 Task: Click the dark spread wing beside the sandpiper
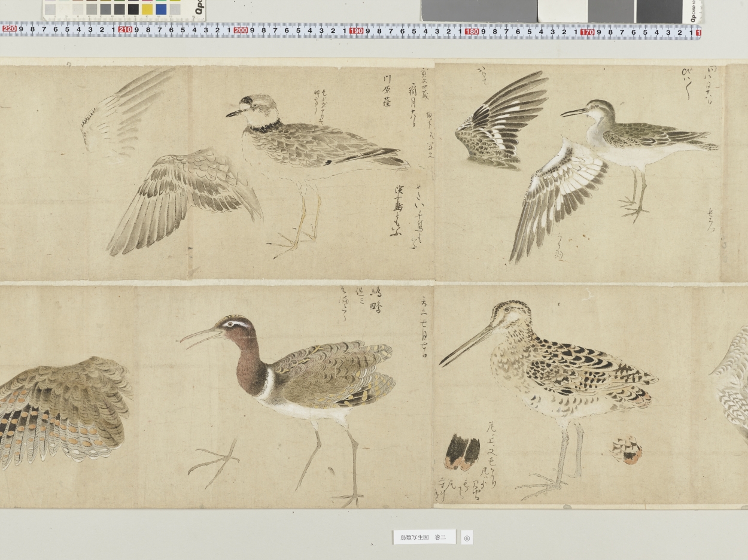[501, 120]
